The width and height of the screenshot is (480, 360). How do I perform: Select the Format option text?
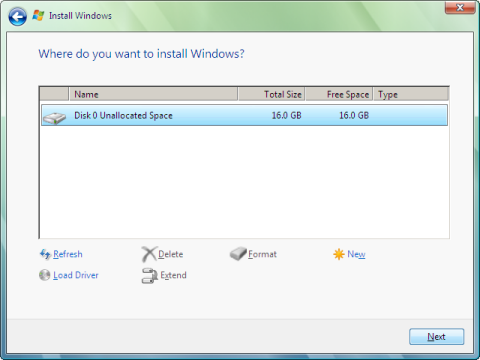(x=262, y=254)
